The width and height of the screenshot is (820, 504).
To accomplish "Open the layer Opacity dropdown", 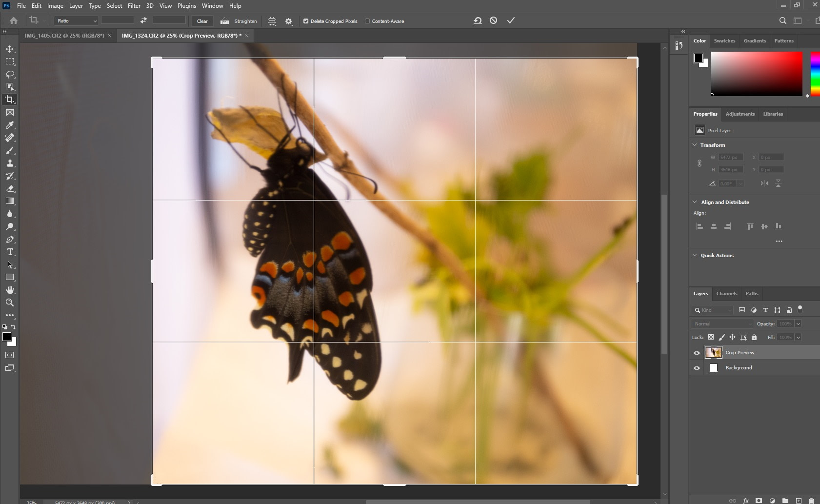I will point(798,323).
